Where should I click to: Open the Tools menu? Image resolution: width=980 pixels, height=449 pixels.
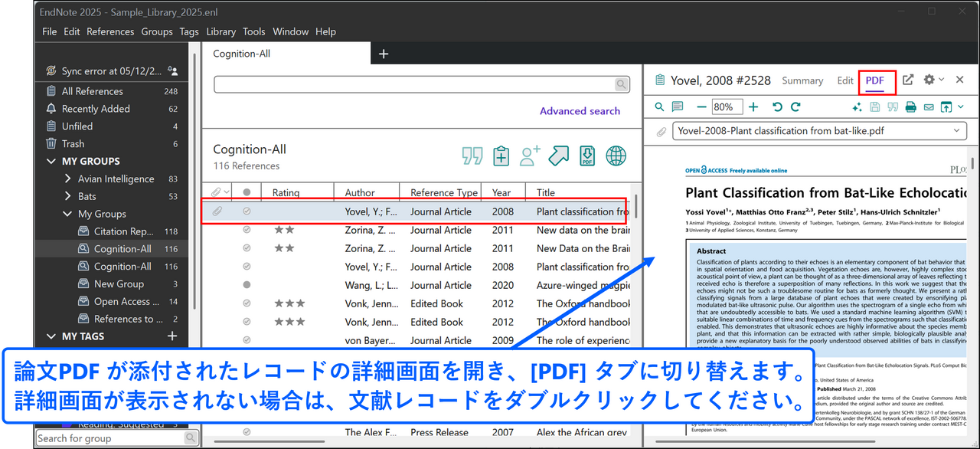pos(254,31)
